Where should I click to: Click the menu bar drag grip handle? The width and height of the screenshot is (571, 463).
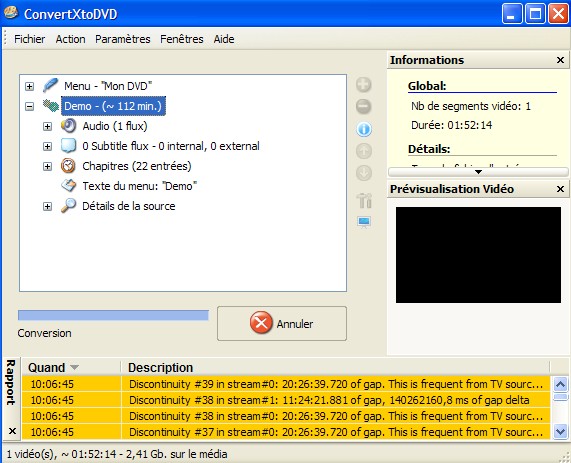[5, 39]
